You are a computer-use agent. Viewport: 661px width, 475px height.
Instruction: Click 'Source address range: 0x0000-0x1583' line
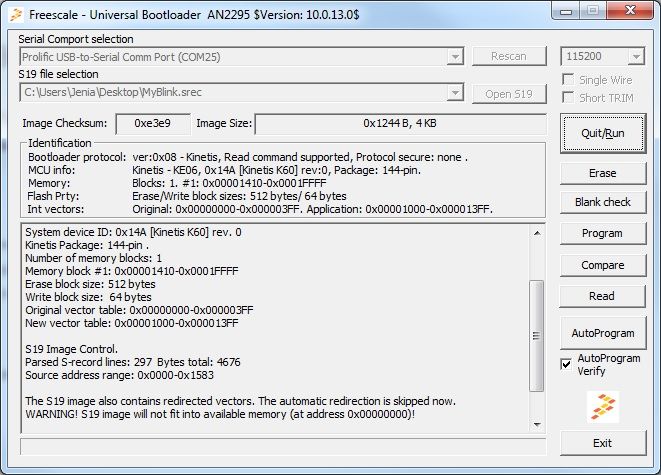119,376
